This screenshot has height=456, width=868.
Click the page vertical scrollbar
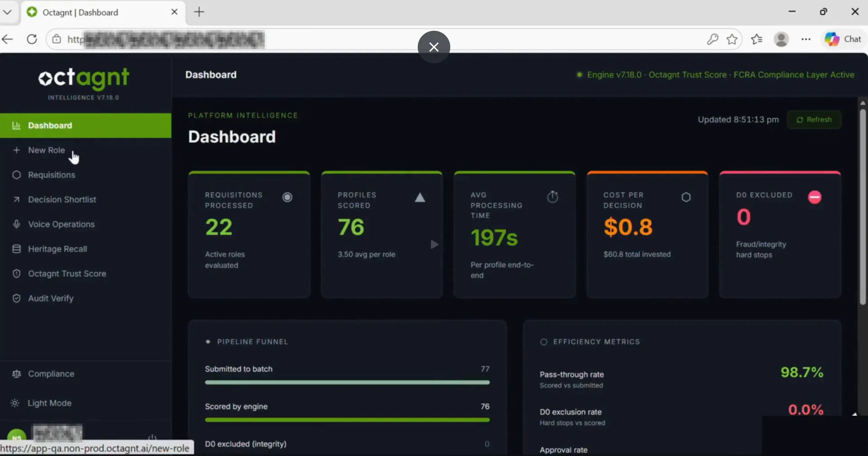(x=863, y=207)
